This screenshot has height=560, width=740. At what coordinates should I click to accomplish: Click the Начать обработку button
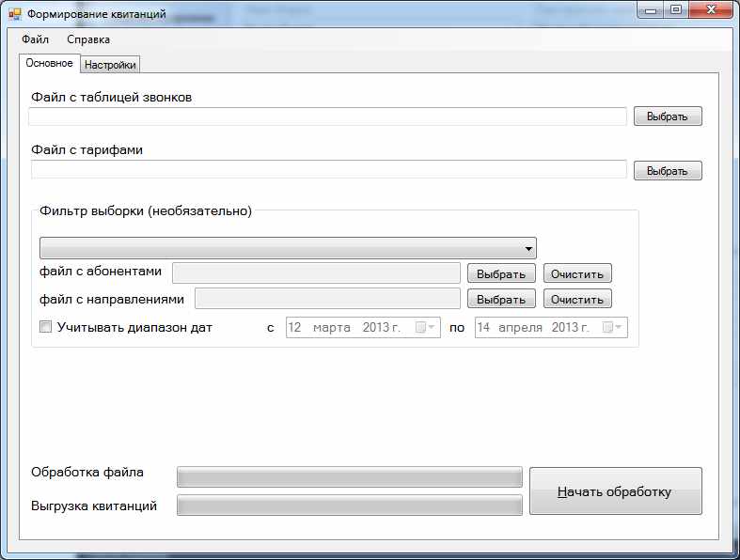615,491
